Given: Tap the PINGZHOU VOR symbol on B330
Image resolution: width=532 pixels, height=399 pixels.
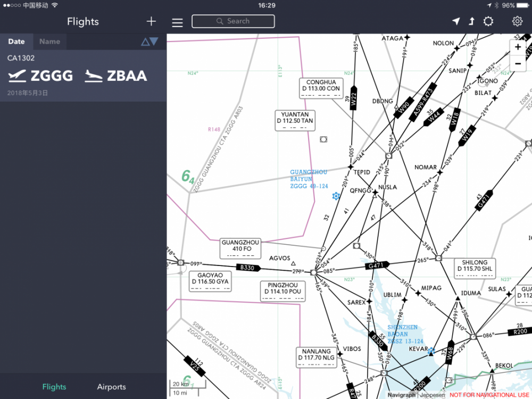Looking at the screenshot, I should tap(313, 272).
